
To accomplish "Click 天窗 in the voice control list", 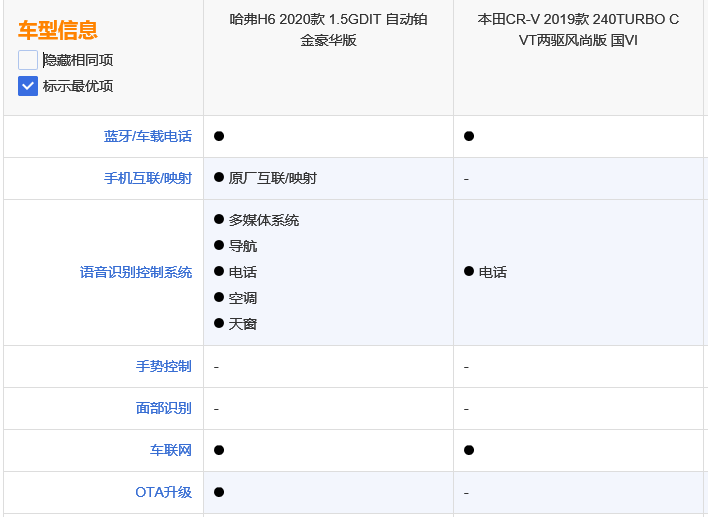I will tap(242, 324).
